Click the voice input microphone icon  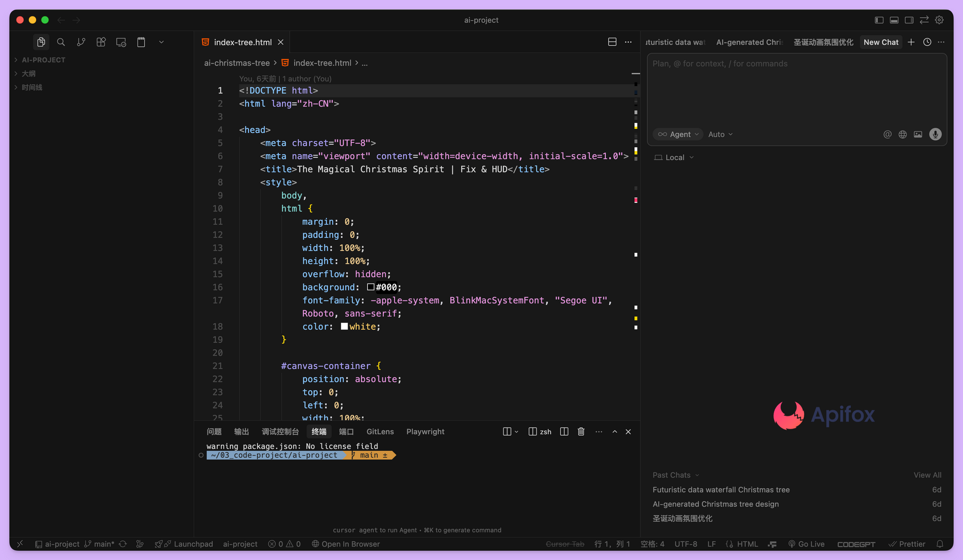935,134
